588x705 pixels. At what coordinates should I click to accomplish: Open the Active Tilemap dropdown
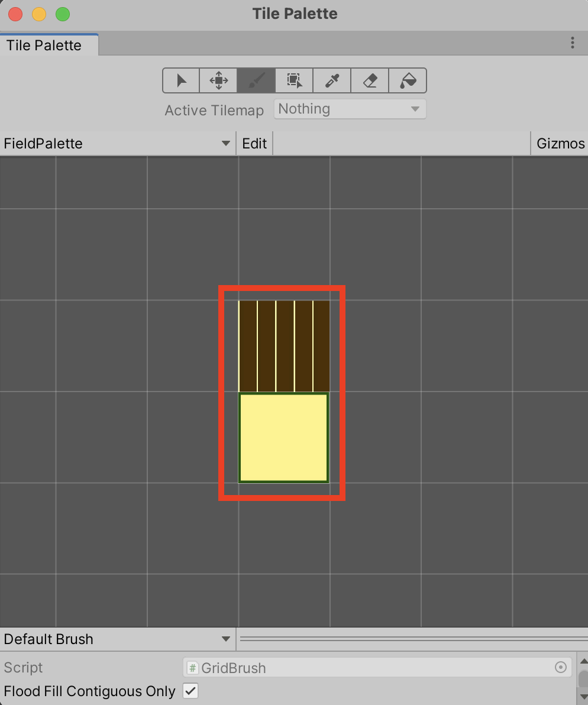point(350,109)
